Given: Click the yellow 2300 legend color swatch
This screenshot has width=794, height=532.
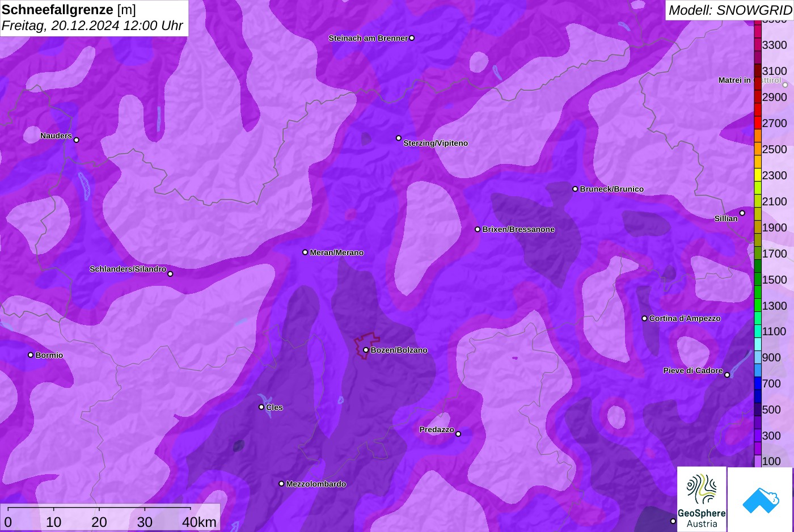Looking at the screenshot, I should pos(758,175).
